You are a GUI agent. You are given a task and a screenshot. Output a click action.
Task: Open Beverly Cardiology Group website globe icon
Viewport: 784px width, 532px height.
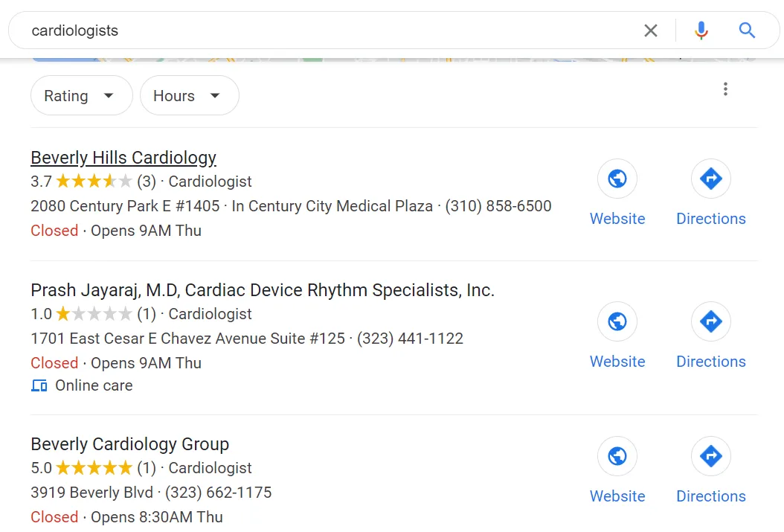617,456
